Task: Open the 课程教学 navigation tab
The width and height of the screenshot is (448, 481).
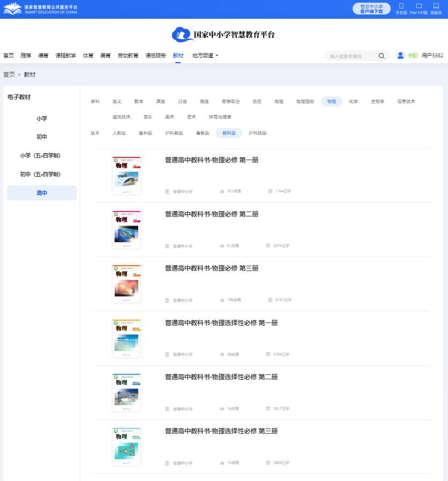Action: click(x=65, y=55)
